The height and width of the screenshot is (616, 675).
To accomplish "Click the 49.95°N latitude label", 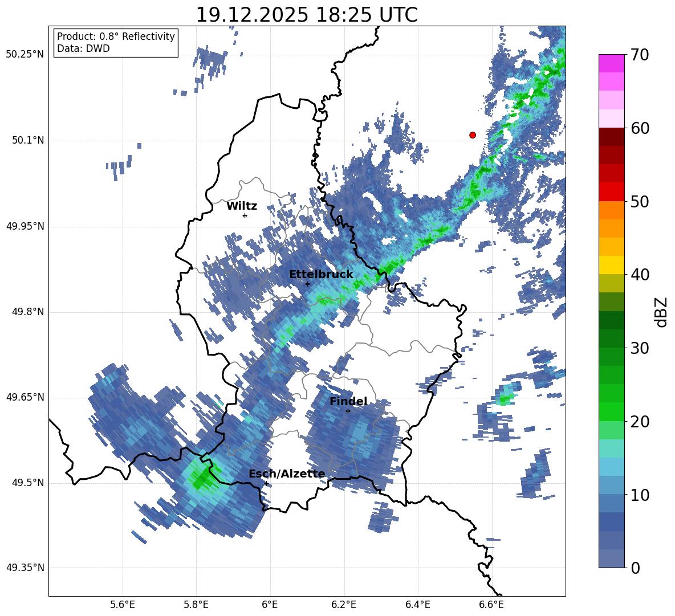I will tap(25, 226).
